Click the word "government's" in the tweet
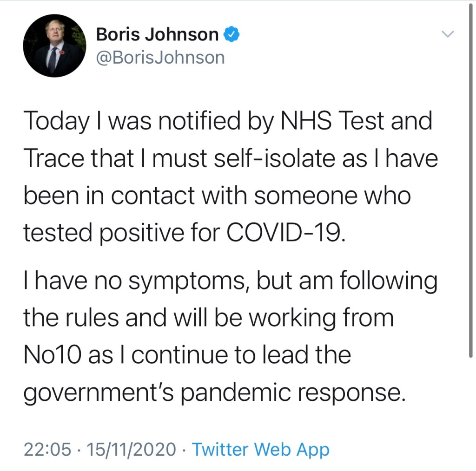Screen dimensions: 476x471 tap(98, 393)
